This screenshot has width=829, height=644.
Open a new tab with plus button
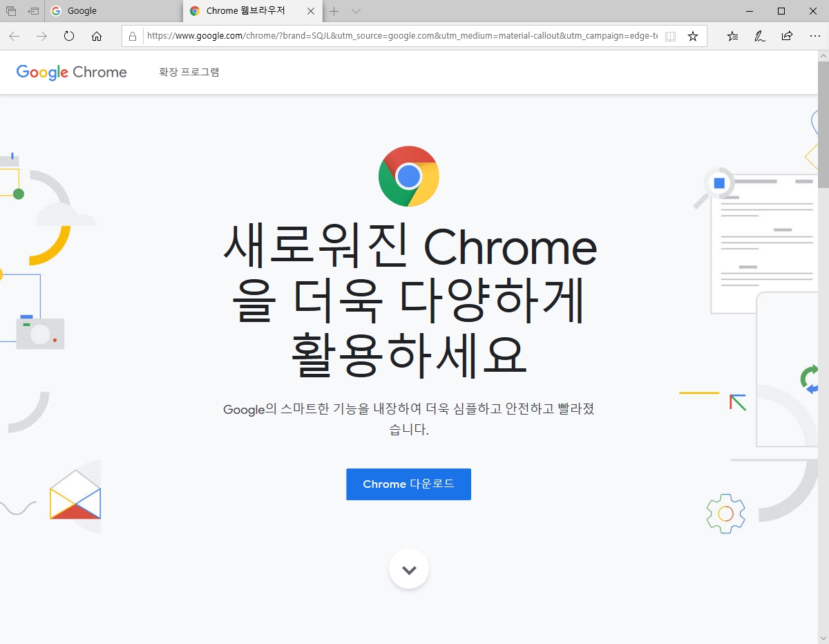334,11
